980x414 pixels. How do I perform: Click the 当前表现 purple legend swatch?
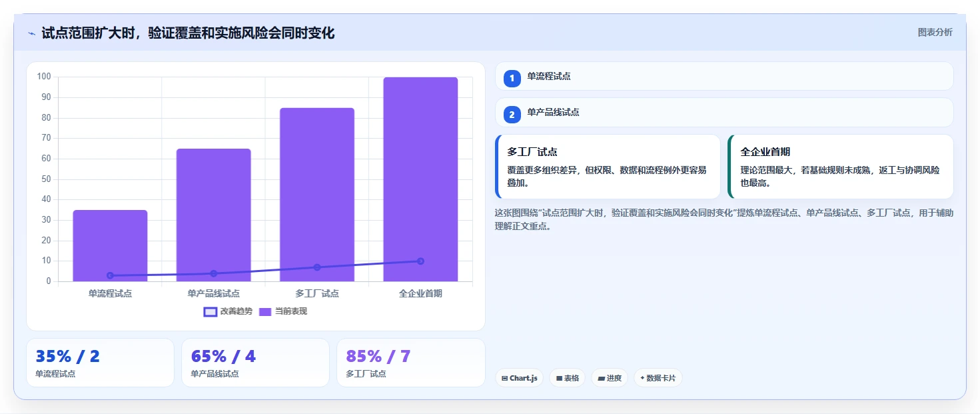click(265, 311)
